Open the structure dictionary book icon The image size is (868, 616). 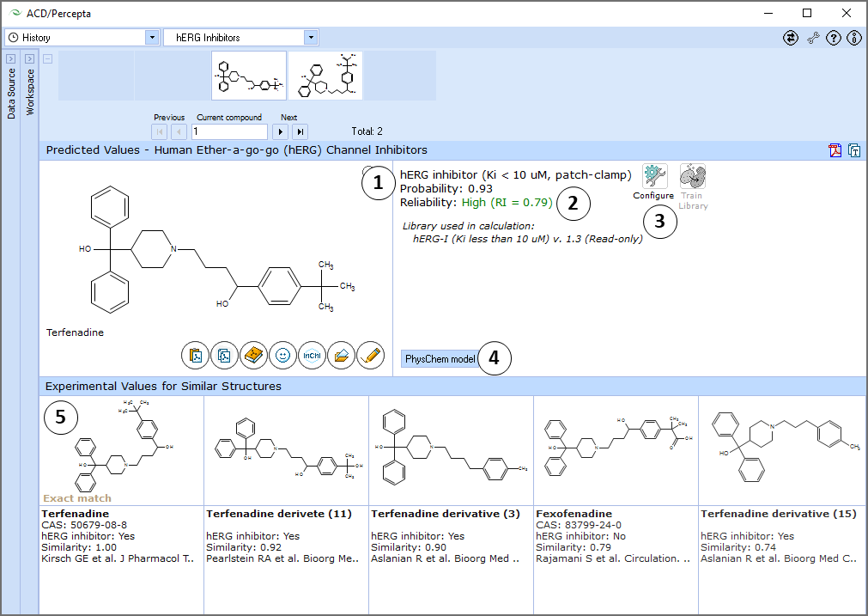(x=253, y=355)
